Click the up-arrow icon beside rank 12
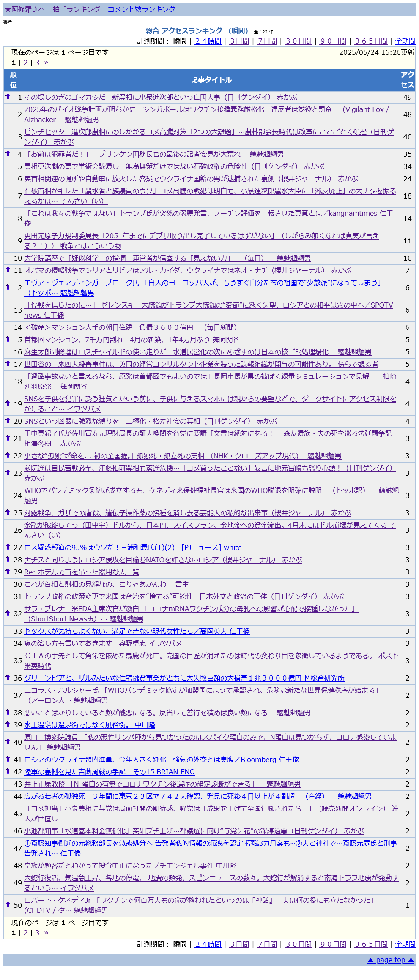Viewport: 419px width, 980px height. pyautogui.click(x=8, y=287)
